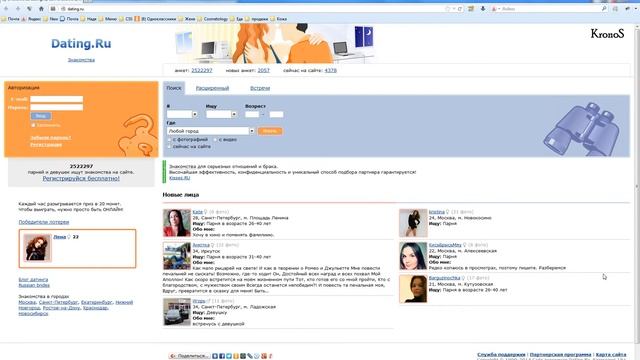Click the orange Искать button
Viewport: 640px width, 360px height.
270,131
